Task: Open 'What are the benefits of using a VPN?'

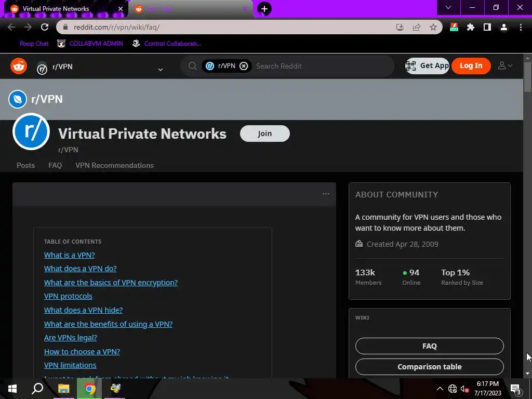Action: coord(108,324)
